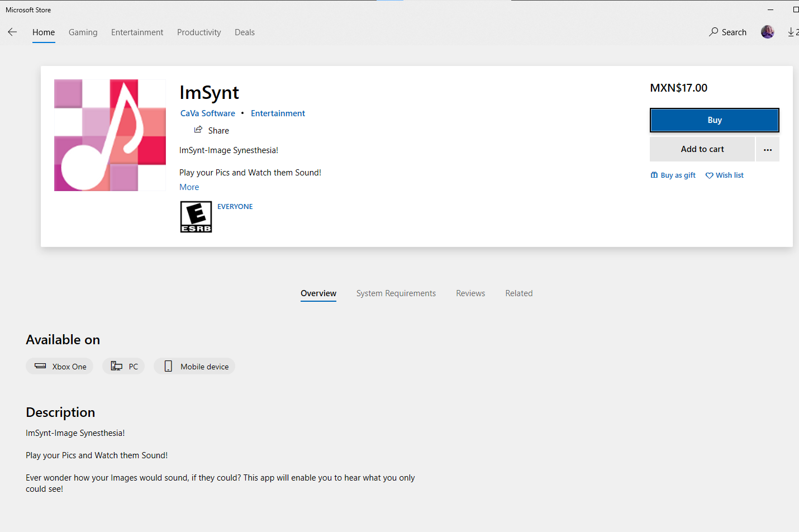The height and width of the screenshot is (532, 799).
Task: Add ImSynt to Wish list
Action: [x=725, y=175]
